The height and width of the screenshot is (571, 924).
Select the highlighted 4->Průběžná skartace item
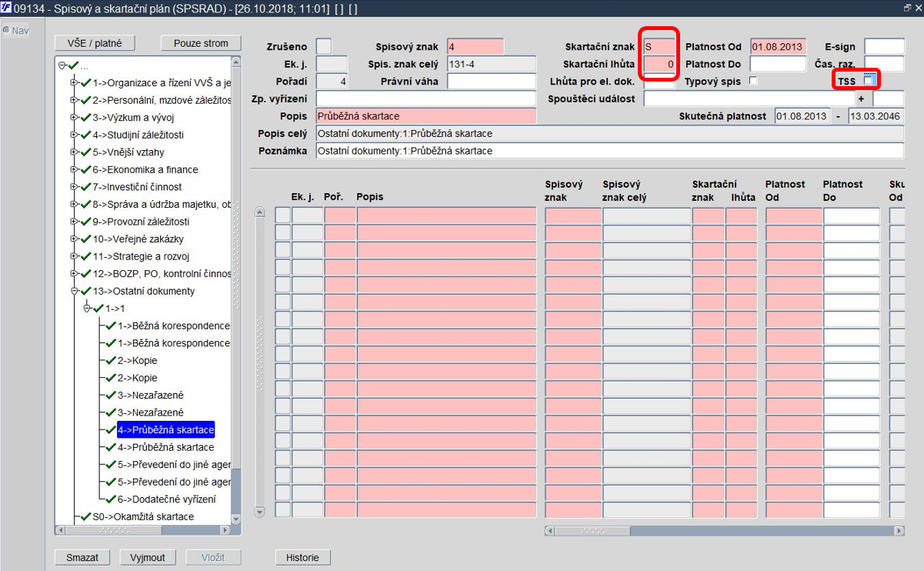point(165,429)
